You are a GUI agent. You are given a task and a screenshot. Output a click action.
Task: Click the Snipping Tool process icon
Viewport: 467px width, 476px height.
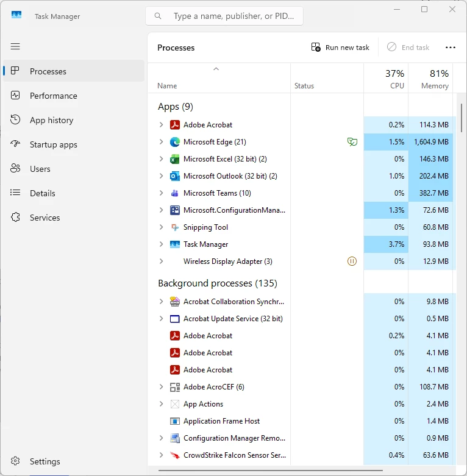(x=174, y=227)
